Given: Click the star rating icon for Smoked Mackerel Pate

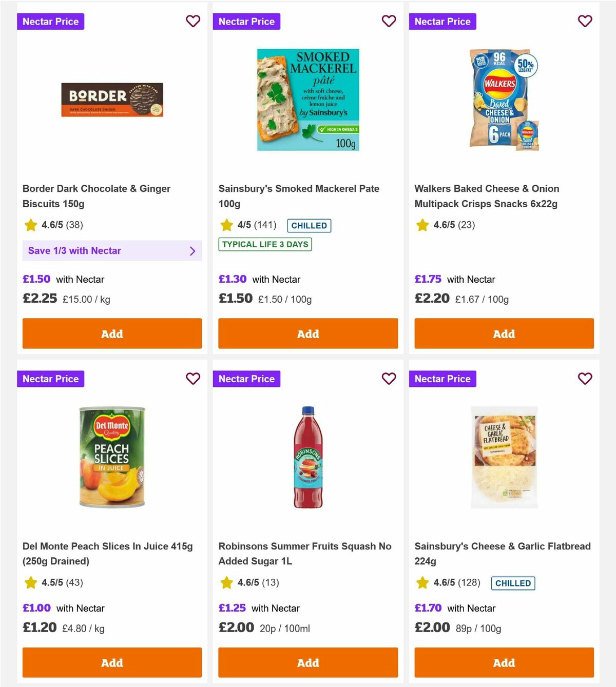Looking at the screenshot, I should pyautogui.click(x=226, y=225).
